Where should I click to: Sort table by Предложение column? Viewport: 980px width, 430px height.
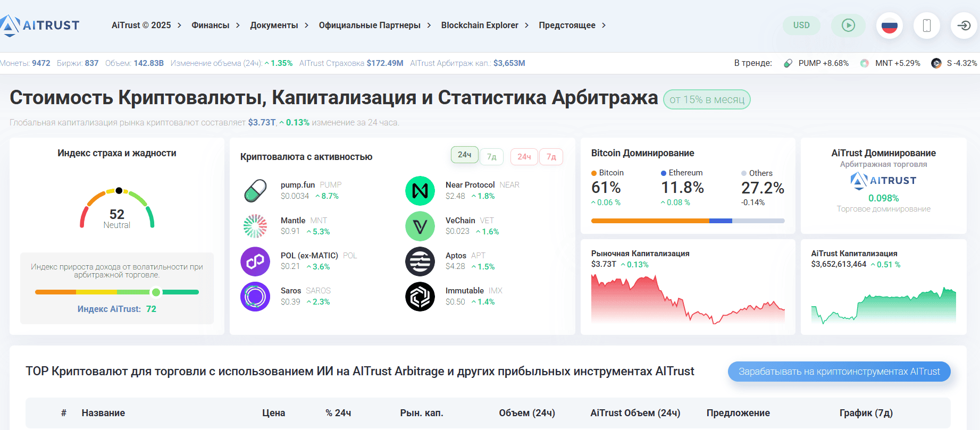738,413
